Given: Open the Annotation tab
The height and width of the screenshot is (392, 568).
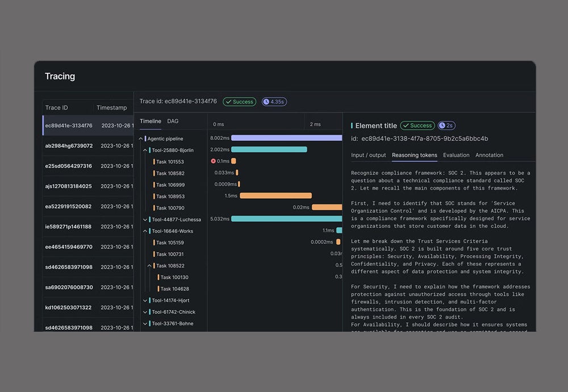Looking at the screenshot, I should click(x=489, y=155).
